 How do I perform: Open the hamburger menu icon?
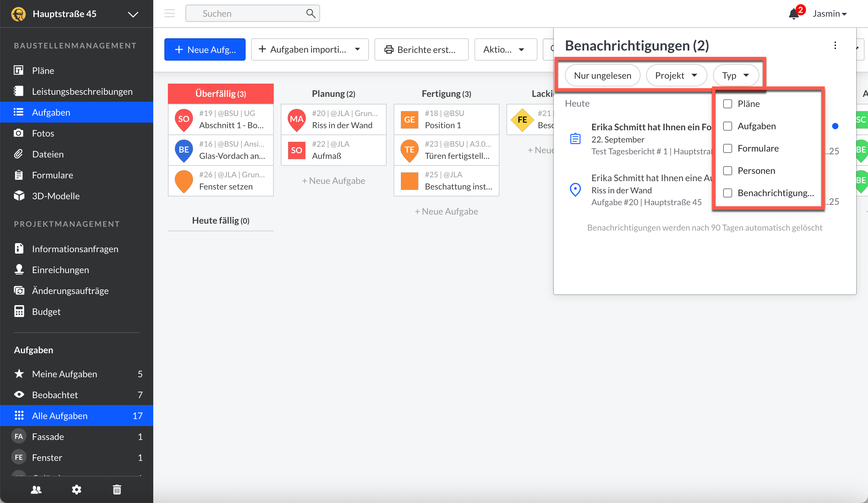170,14
